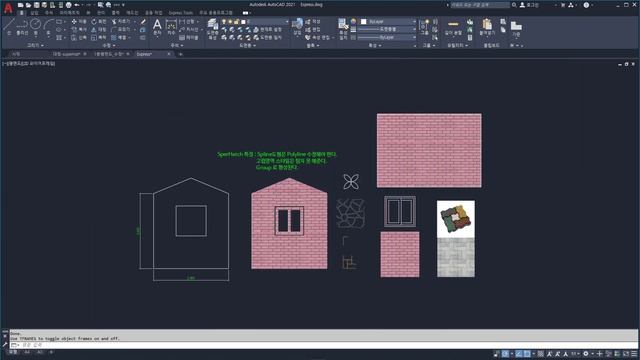The image size is (640, 360).
Task: Click the search magnifier icon in title bar
Action: coord(514,5)
